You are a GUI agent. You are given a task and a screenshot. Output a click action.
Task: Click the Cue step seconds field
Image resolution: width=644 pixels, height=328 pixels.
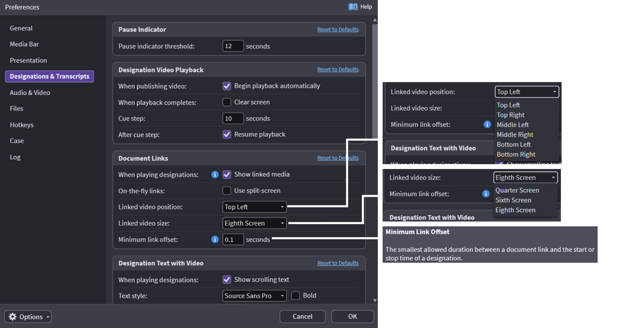233,118
